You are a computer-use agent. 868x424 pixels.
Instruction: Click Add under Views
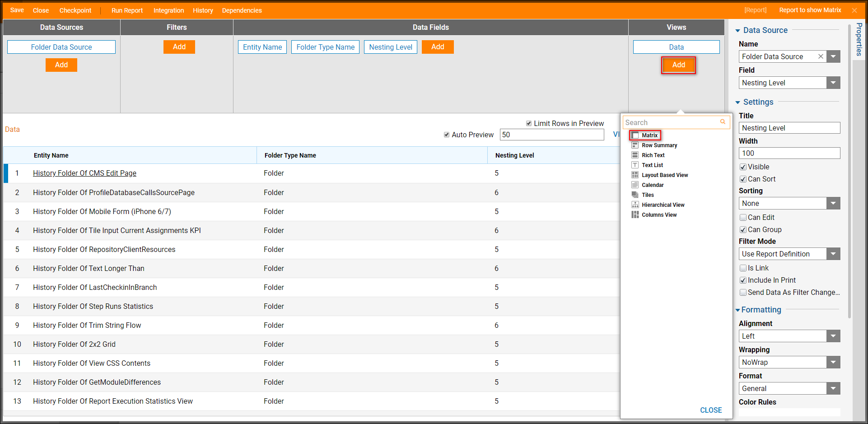[x=678, y=65]
